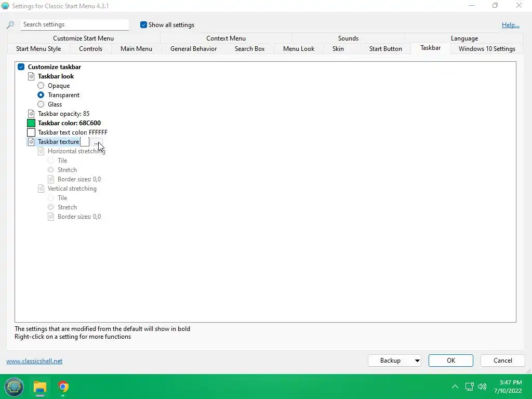Screen dimensions: 532x399
Task: Open the Help link
Action: 511,25
